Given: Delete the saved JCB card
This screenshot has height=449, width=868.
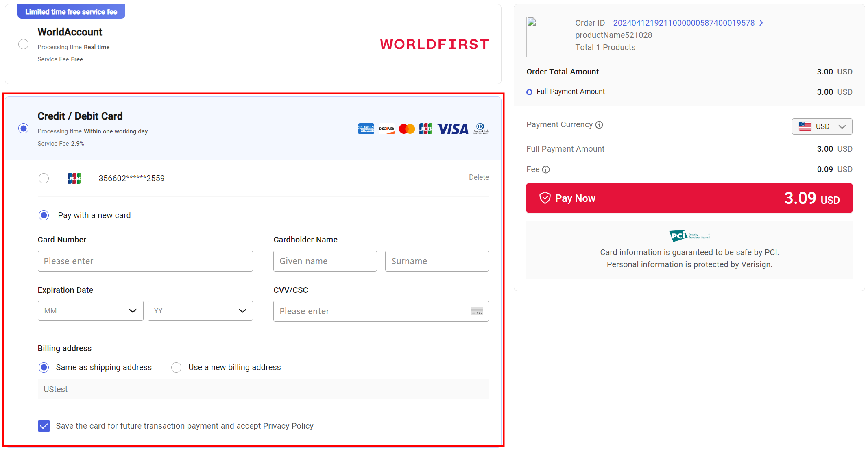Looking at the screenshot, I should coord(479,177).
